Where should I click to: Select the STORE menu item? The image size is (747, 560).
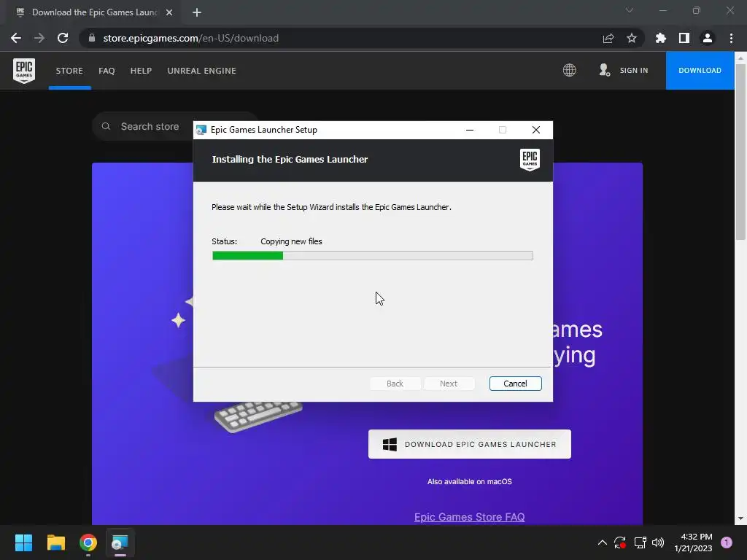tap(69, 71)
